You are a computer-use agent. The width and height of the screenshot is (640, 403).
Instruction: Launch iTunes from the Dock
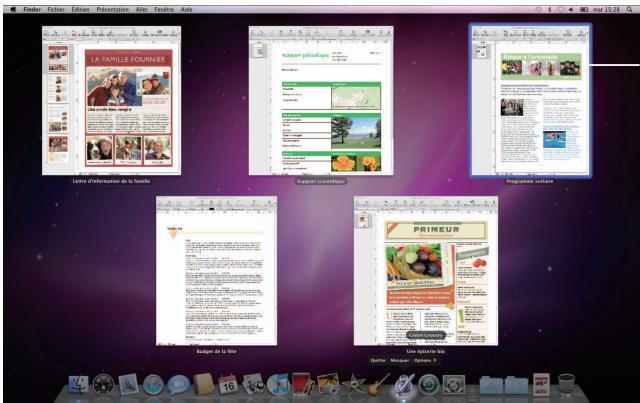click(278, 384)
